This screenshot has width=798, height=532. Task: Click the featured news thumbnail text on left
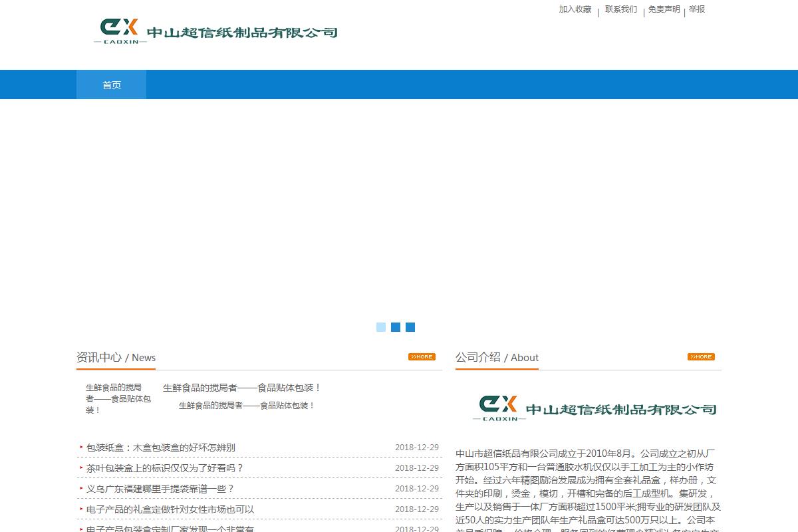(118, 398)
